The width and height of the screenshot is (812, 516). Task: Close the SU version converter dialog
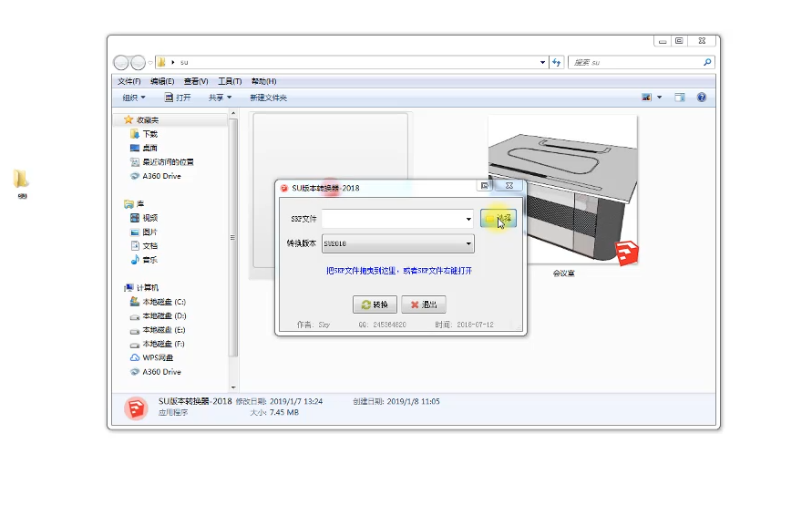pos(509,185)
